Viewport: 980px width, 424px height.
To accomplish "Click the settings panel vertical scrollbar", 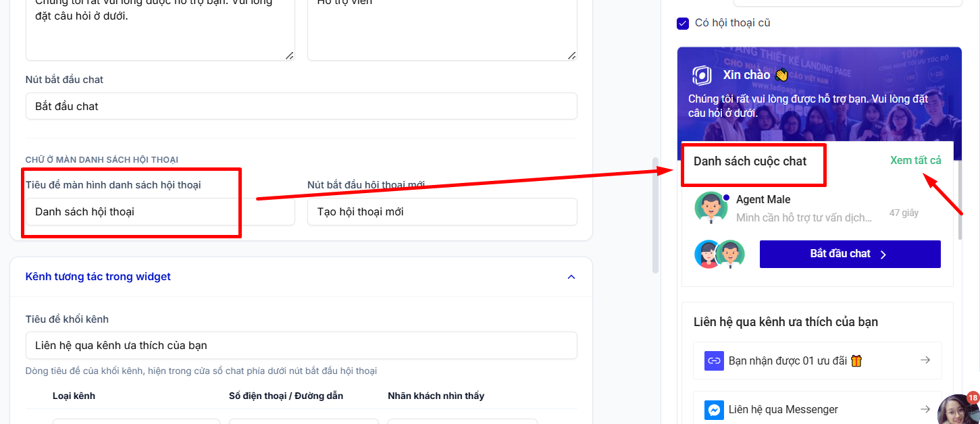I will coord(655,215).
